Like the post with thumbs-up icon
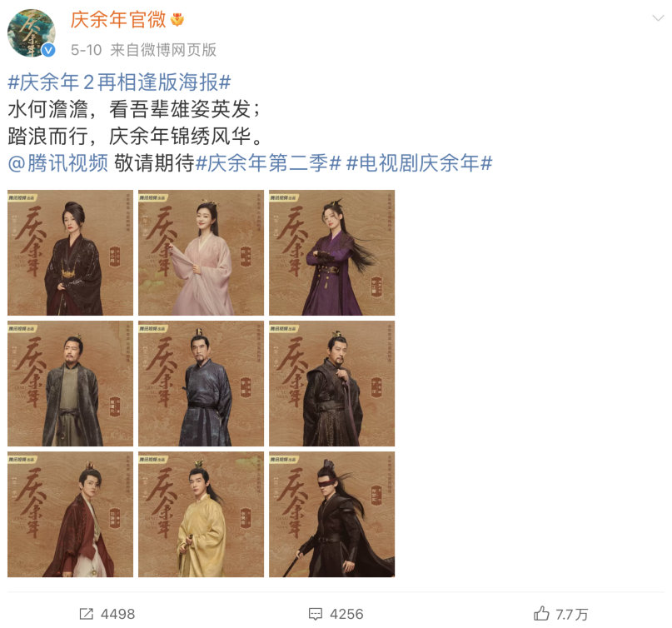 pos(541,614)
